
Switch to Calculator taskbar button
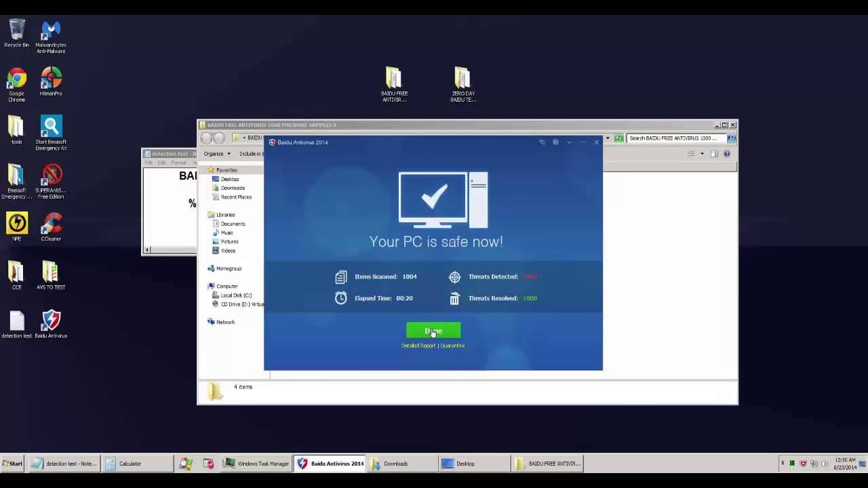tap(139, 464)
